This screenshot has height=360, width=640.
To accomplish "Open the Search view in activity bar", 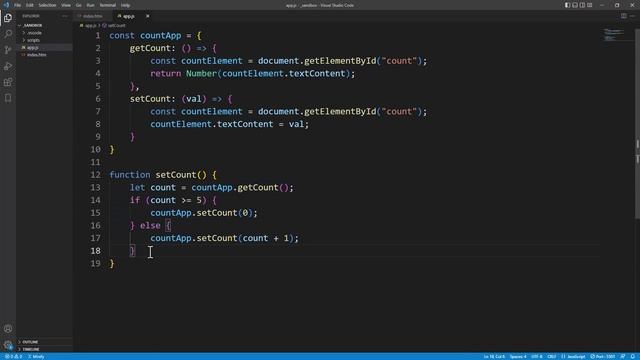I will coord(8,34).
